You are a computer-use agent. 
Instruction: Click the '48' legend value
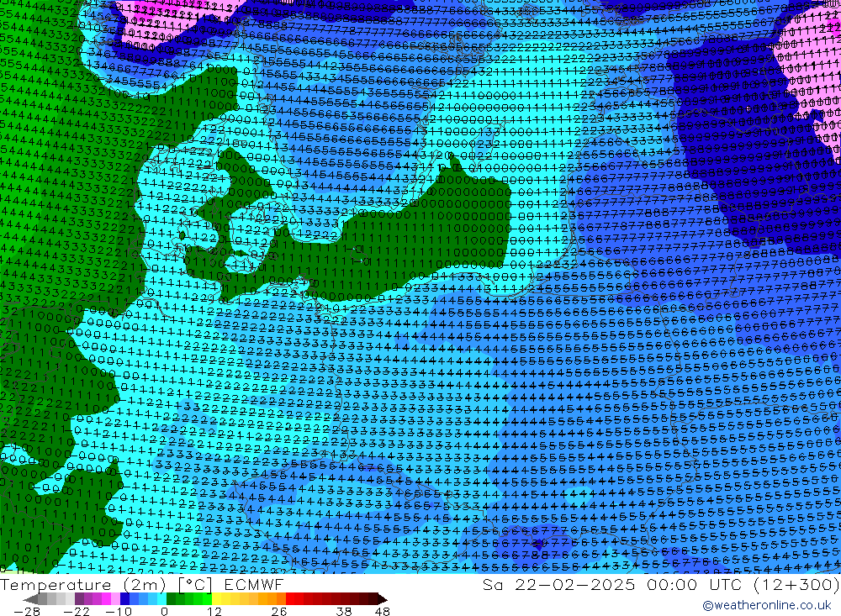(383, 611)
